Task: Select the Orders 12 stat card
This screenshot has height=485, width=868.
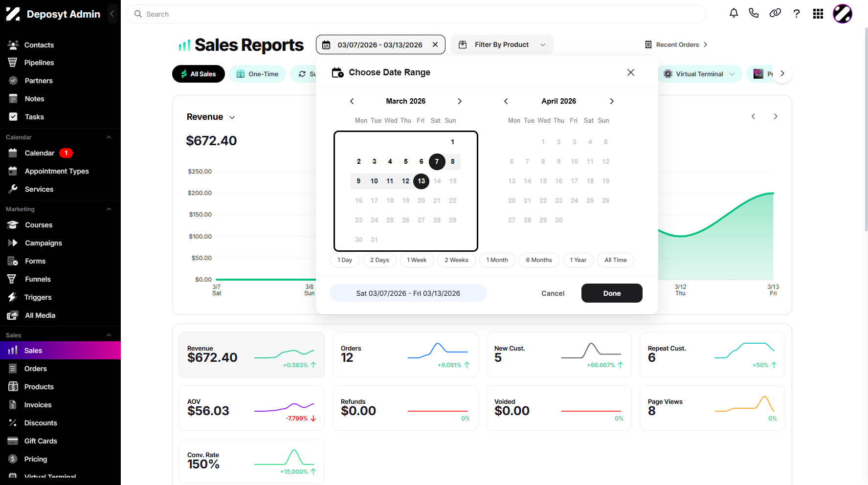Action: [405, 354]
